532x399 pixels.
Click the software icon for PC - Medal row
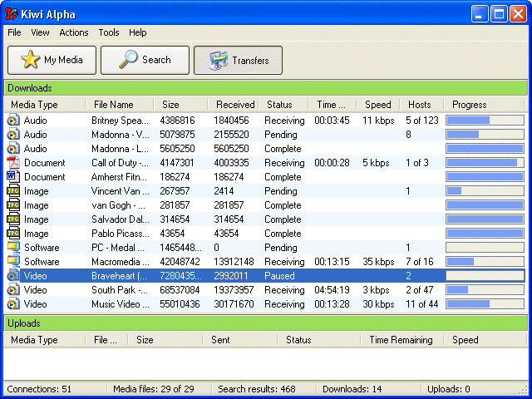[x=13, y=248]
